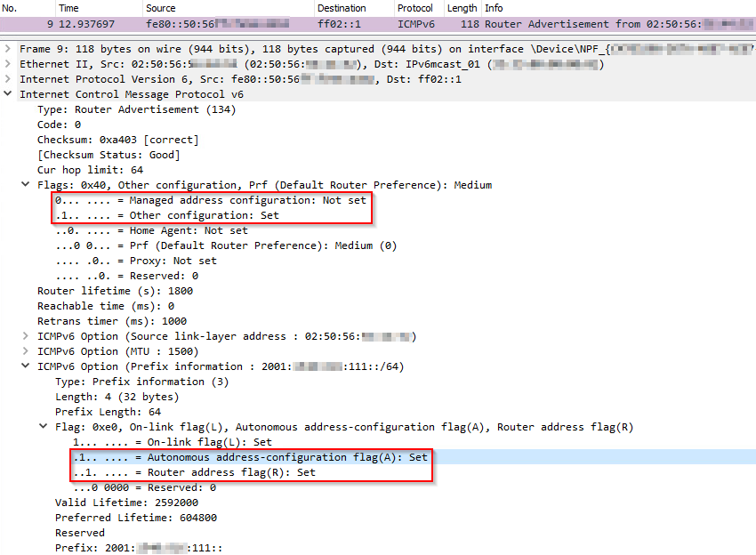Expand Internet Protocol Version 6 details

click(8, 79)
